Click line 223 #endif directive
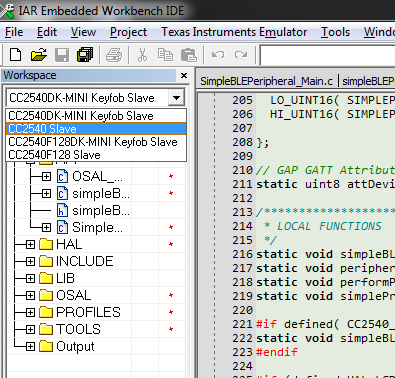The width and height of the screenshot is (395, 378). [x=277, y=352]
